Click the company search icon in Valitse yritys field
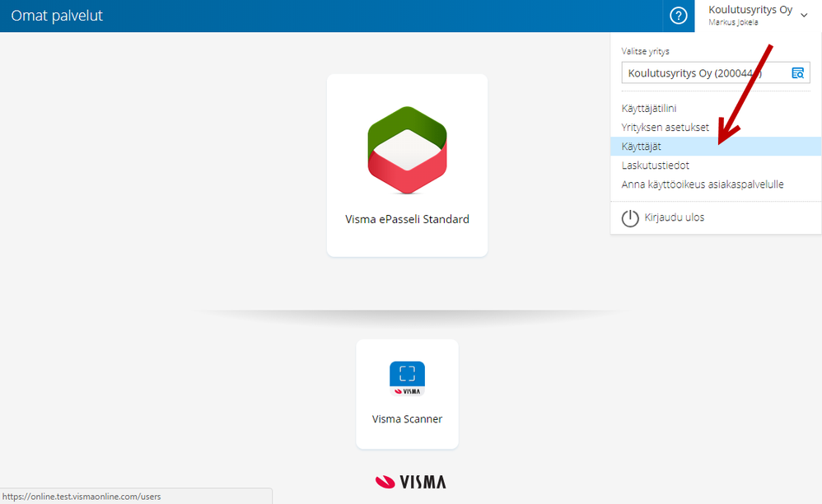The width and height of the screenshot is (822, 504). pyautogui.click(x=797, y=73)
